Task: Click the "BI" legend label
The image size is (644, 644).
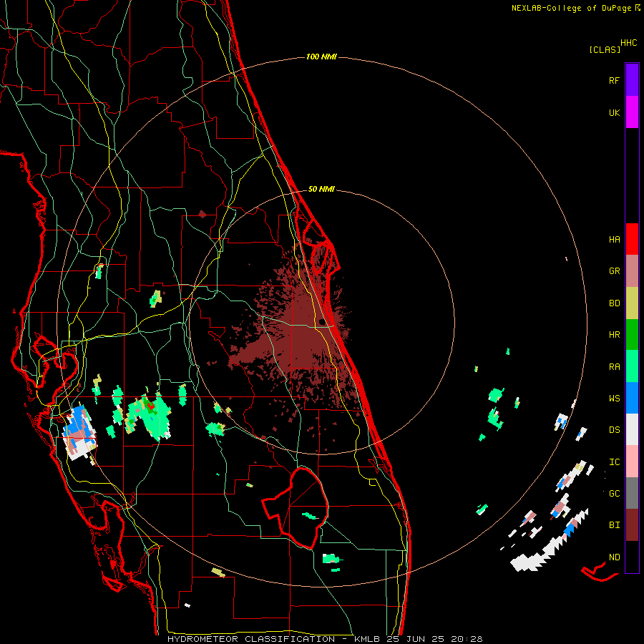Action: pos(615,525)
